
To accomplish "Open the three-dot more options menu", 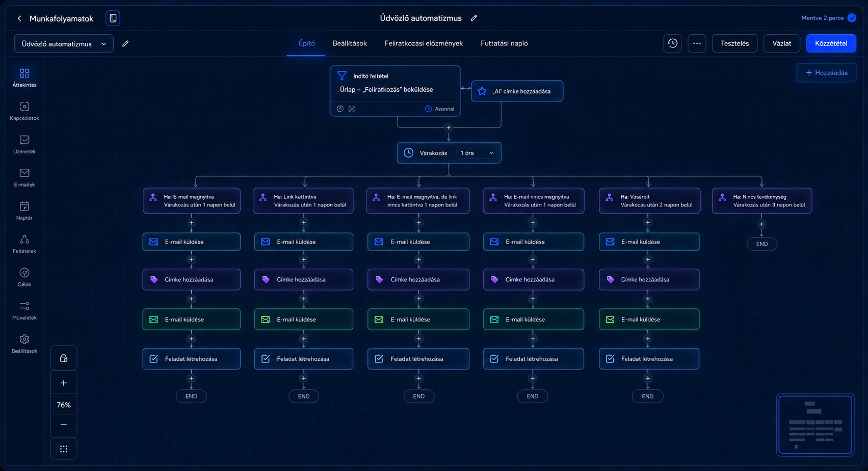I will click(x=697, y=43).
